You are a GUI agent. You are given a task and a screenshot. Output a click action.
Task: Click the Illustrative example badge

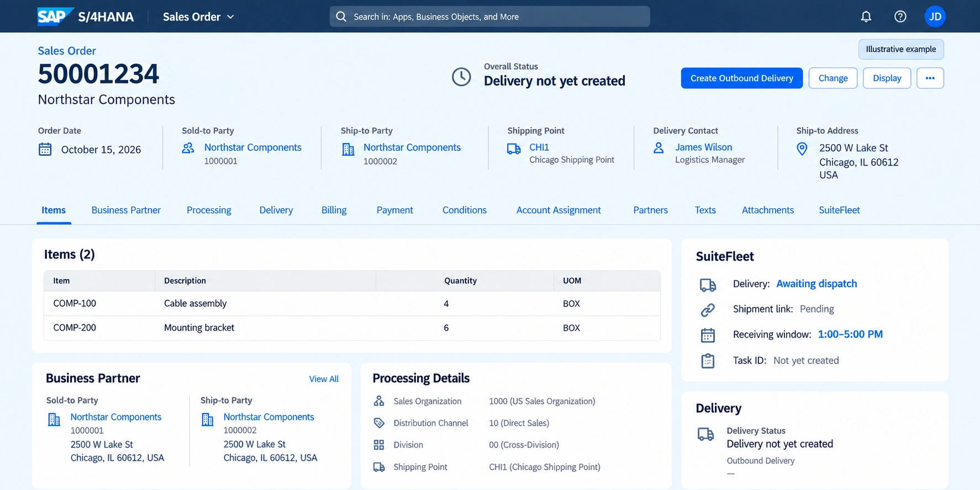tap(901, 49)
